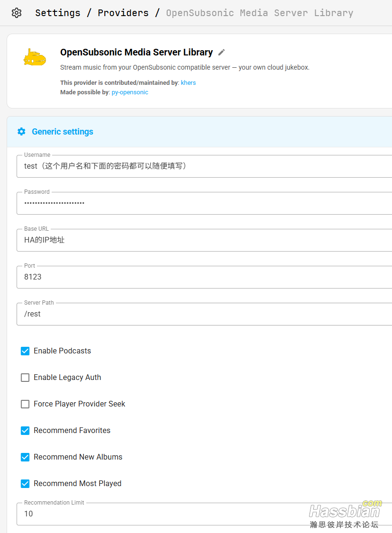392x533 pixels.
Task: Disable the Enable Podcasts checkbox
Action: pos(25,351)
